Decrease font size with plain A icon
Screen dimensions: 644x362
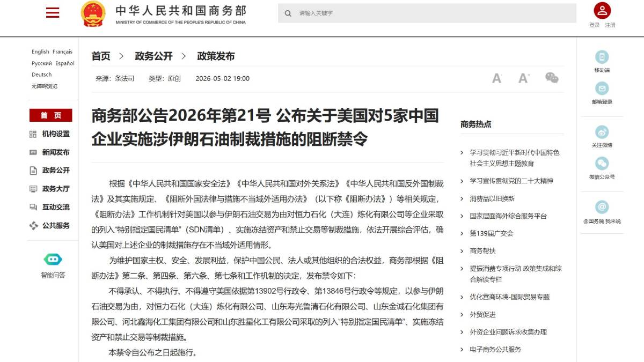click(496, 78)
